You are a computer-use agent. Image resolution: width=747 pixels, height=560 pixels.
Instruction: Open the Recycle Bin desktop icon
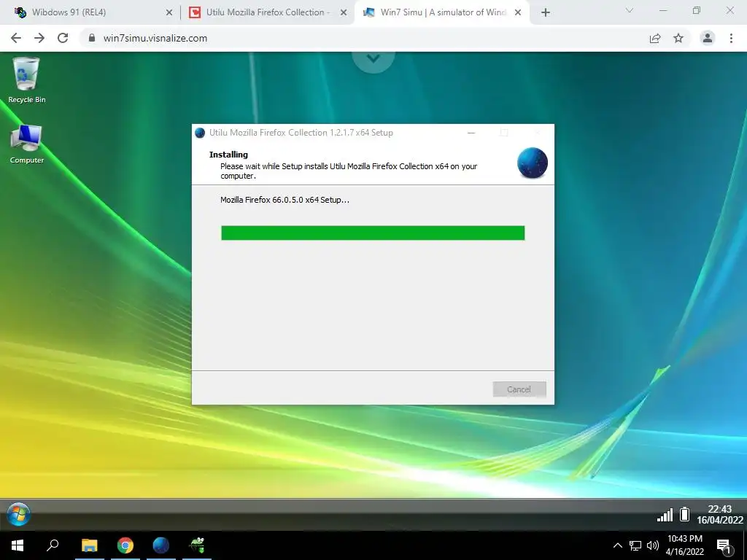(x=26, y=80)
